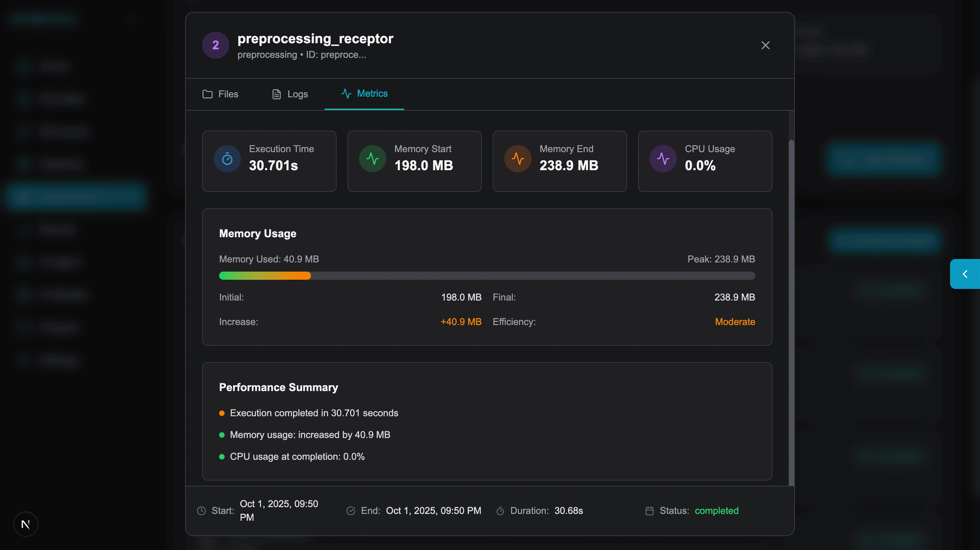Close the preprocessing_receptor dialog
This screenshot has height=550, width=980.
tap(765, 45)
